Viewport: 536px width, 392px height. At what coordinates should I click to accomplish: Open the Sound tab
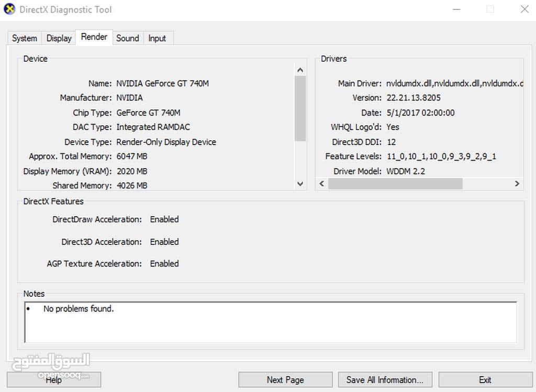(128, 38)
